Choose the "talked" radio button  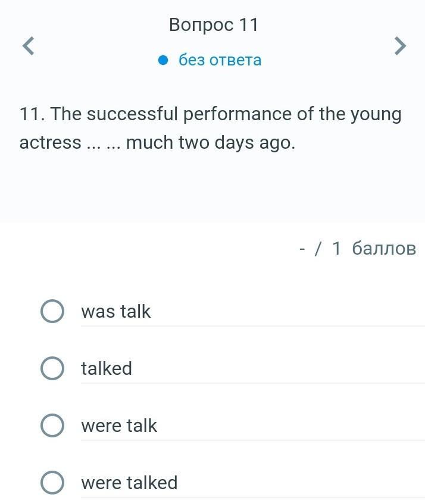click(52, 368)
